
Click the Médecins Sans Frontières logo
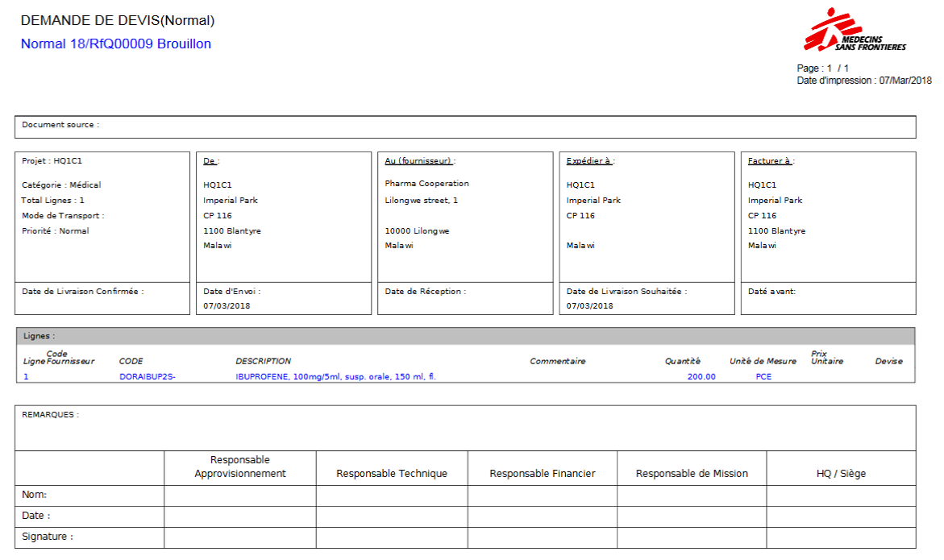[x=855, y=31]
